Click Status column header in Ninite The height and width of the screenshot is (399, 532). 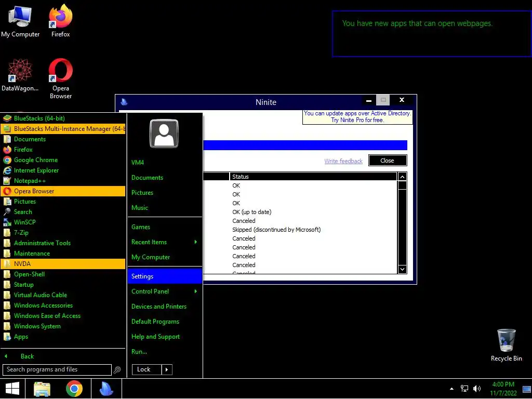pyautogui.click(x=313, y=177)
